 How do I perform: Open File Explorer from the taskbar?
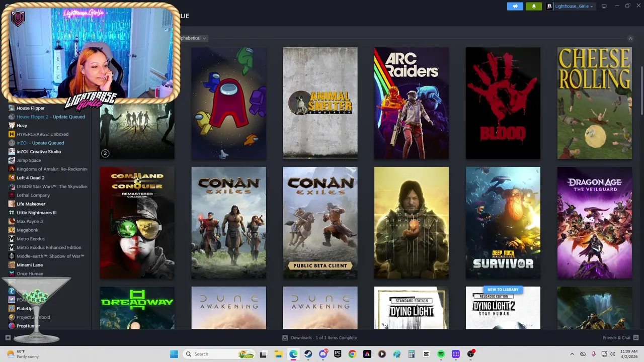coord(278,354)
